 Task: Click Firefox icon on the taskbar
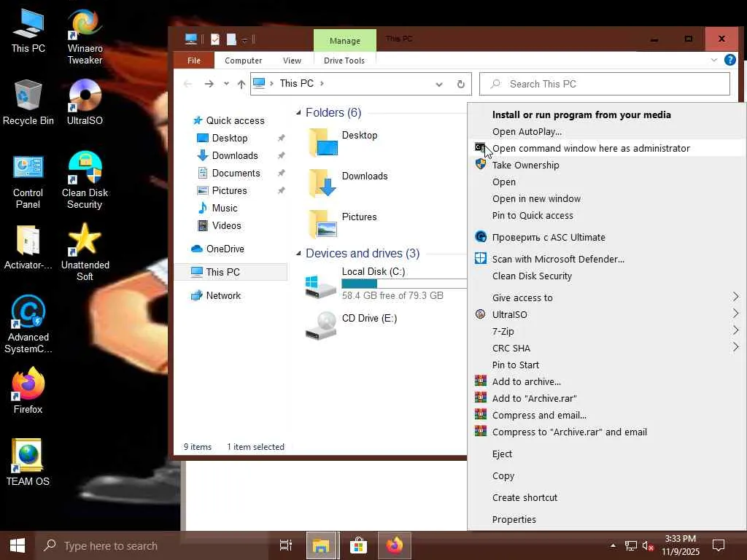[395, 545]
